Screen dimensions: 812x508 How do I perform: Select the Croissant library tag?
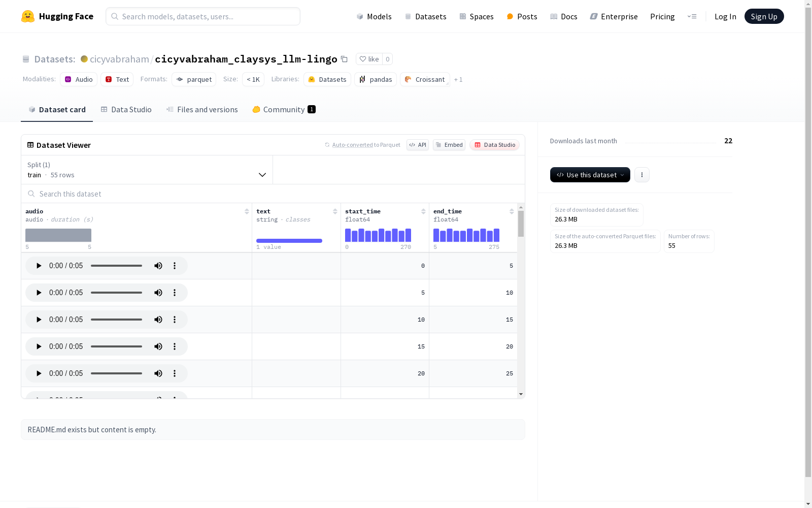425,79
